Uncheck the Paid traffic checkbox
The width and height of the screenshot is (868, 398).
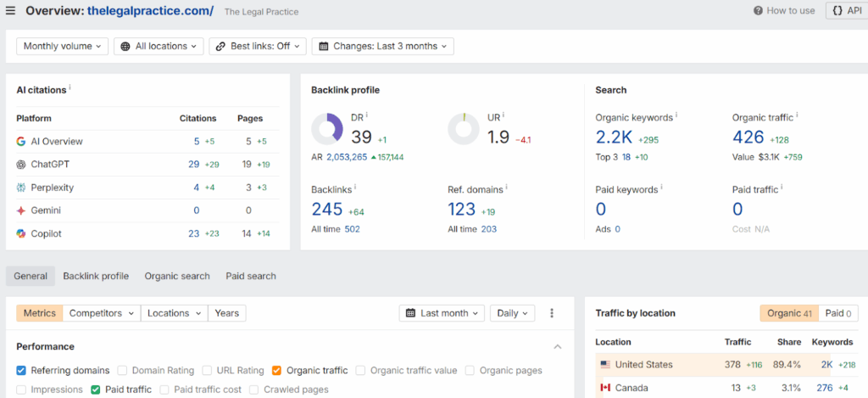click(x=96, y=390)
